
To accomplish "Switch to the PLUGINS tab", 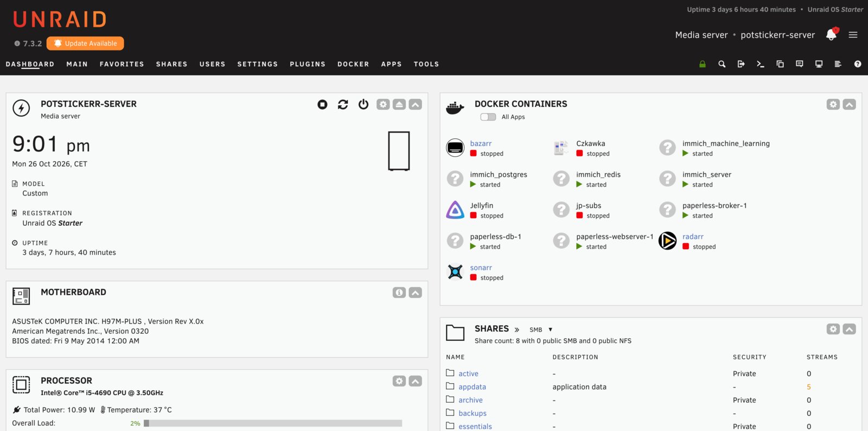I will [x=308, y=64].
